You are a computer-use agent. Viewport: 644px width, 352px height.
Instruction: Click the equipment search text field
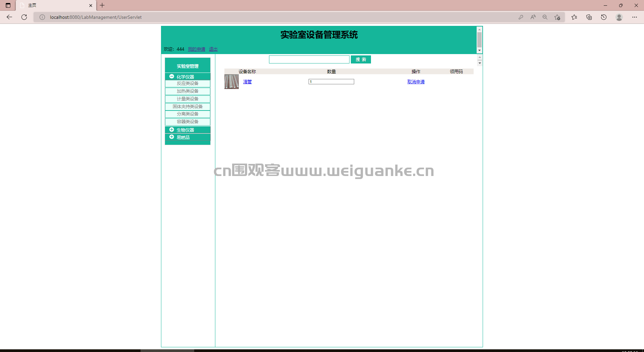point(309,59)
